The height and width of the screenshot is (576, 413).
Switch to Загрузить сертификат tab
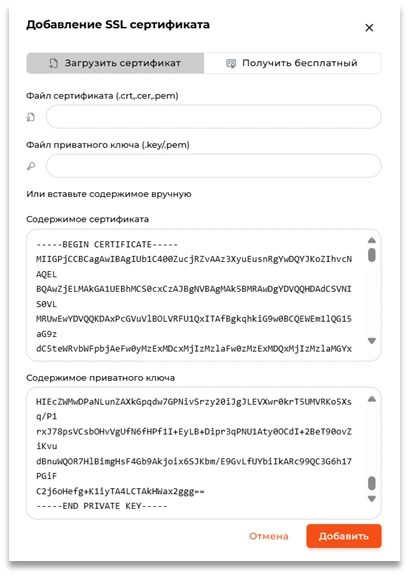coord(115,63)
